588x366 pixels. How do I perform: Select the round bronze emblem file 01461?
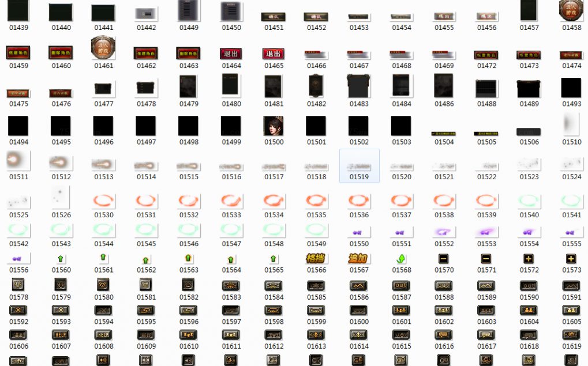104,48
